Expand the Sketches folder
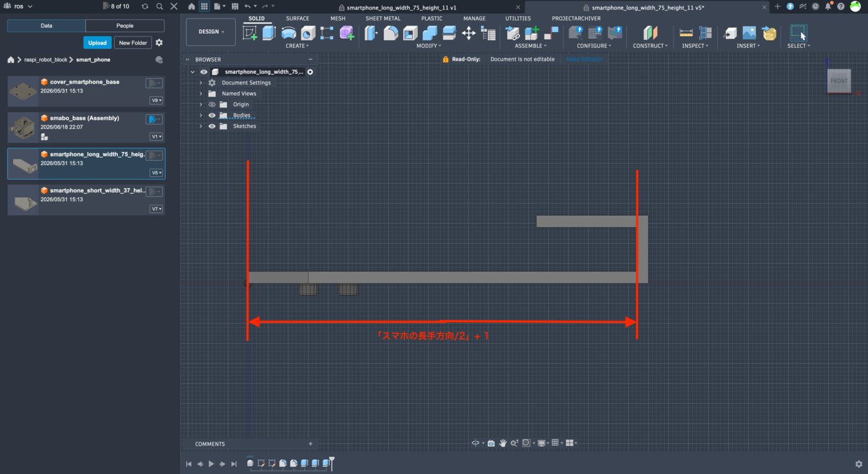The image size is (868, 474). click(x=201, y=126)
